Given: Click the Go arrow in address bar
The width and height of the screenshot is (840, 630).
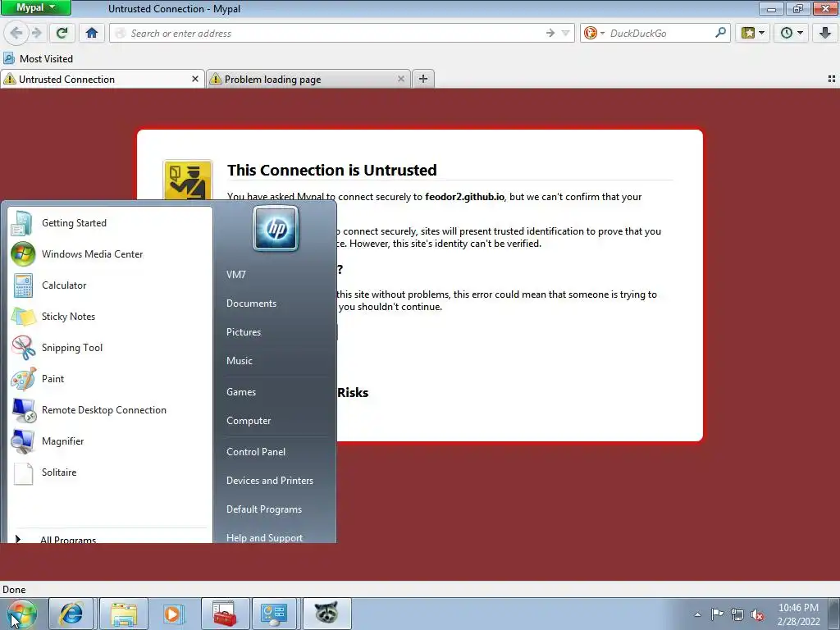Looking at the screenshot, I should coord(550,33).
